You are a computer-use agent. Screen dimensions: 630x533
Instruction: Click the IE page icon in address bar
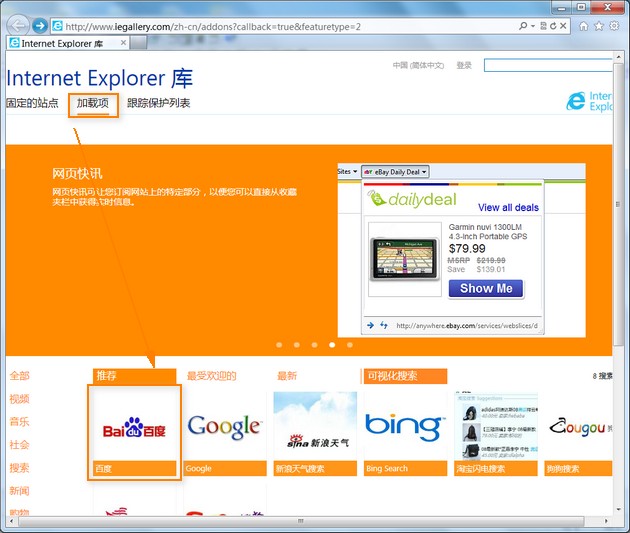point(57,26)
